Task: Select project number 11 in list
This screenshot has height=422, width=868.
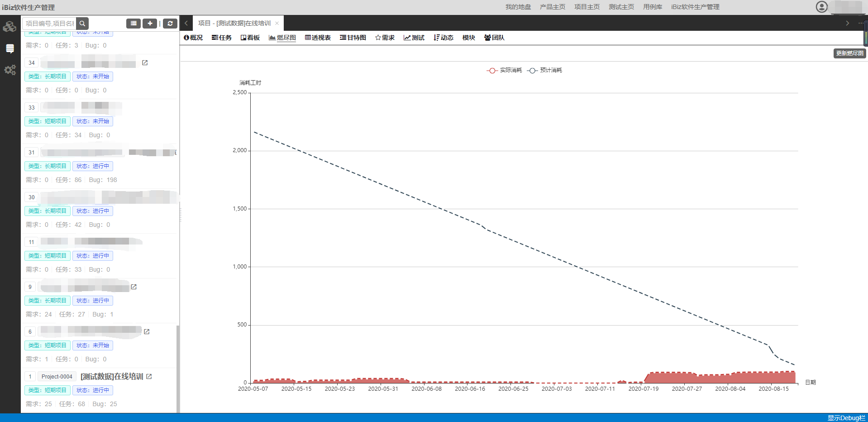Action: [32, 242]
